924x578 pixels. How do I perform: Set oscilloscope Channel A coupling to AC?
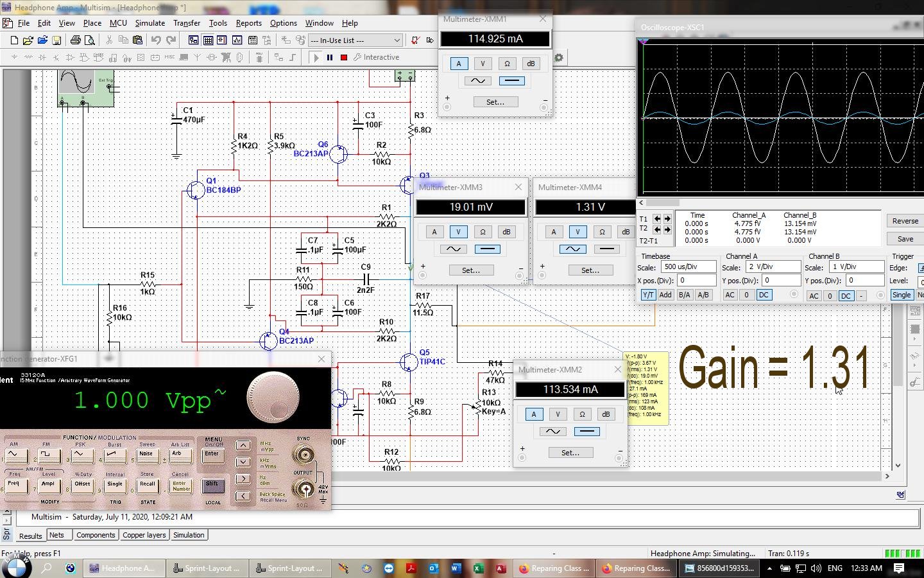click(x=730, y=295)
